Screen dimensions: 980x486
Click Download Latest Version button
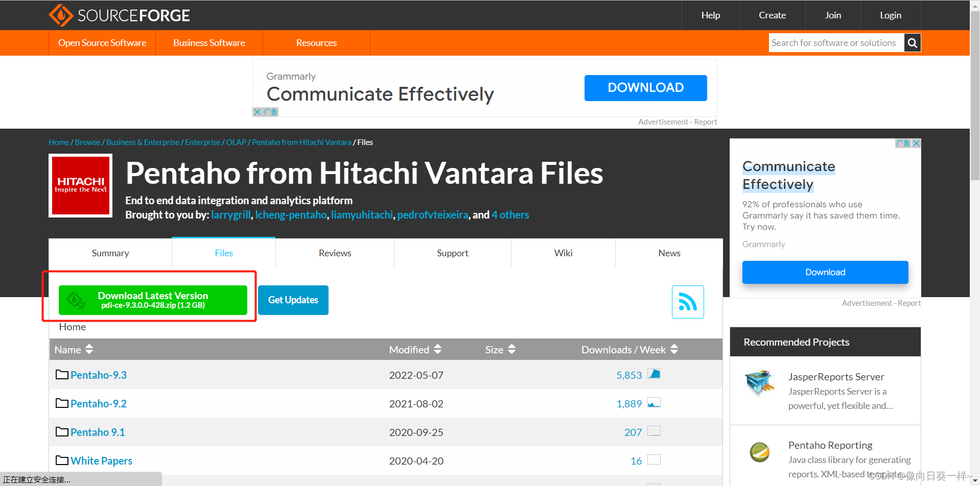coord(153,300)
